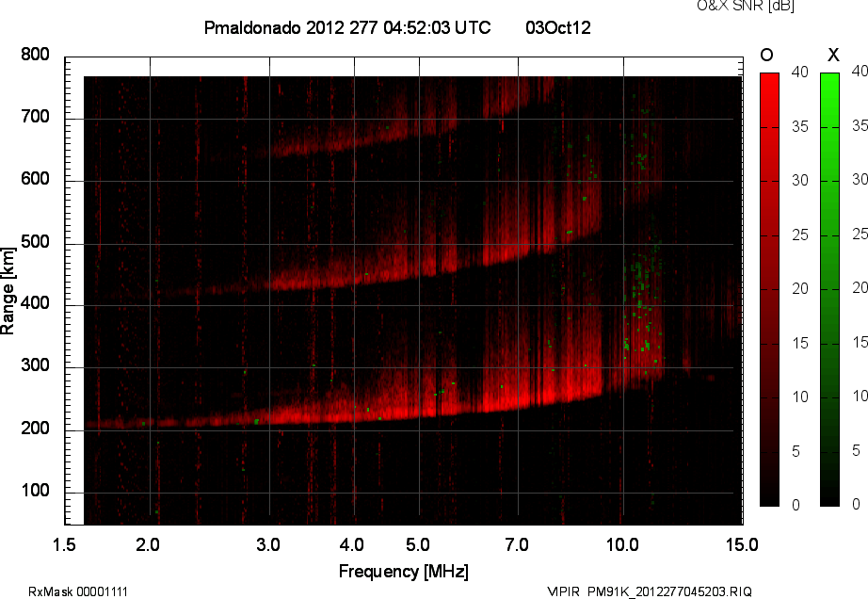Click the '3.0' frequency tick label
The width and height of the screenshot is (868, 599).
click(268, 544)
